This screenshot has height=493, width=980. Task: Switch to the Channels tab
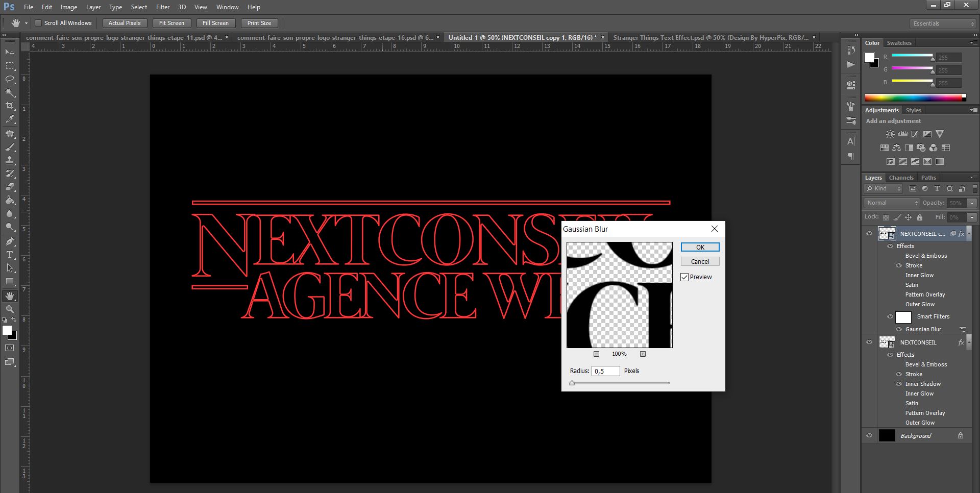pos(901,178)
